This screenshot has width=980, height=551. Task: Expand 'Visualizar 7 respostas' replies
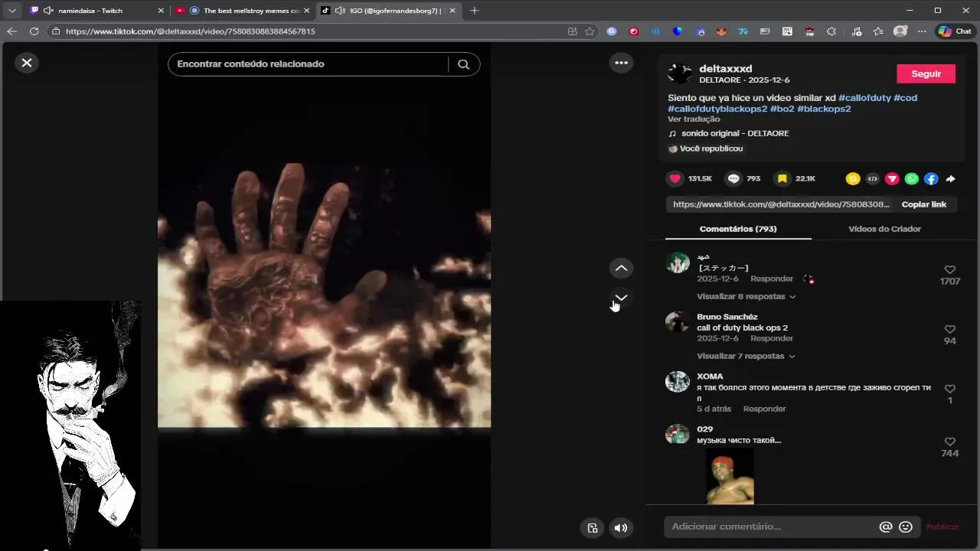pyautogui.click(x=746, y=356)
